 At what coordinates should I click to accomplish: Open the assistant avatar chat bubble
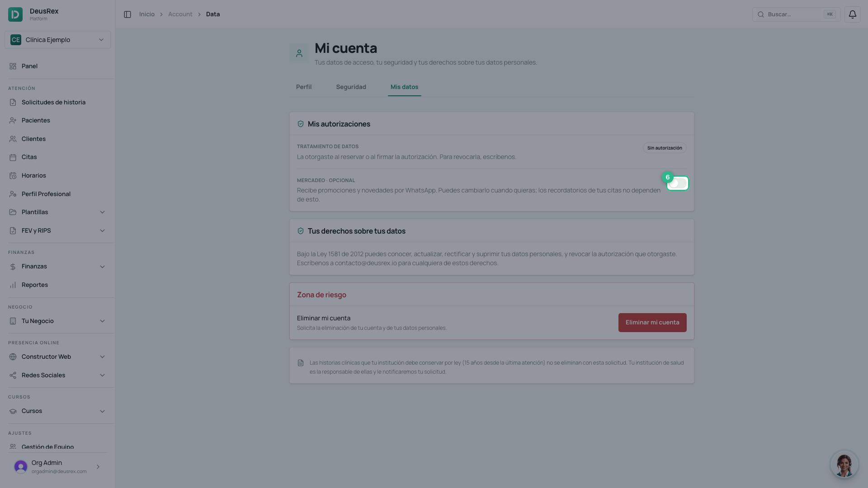tap(844, 464)
